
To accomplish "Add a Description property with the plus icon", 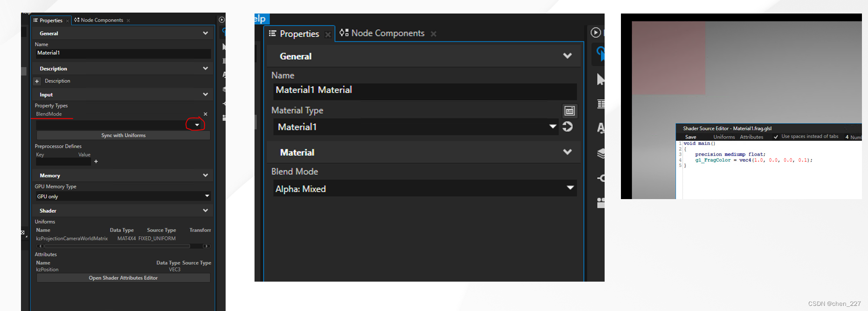I will tap(37, 81).
